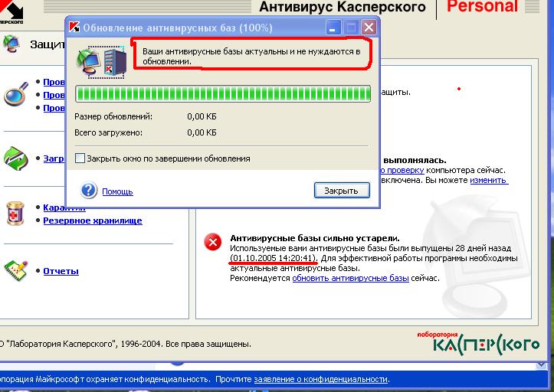Open the Отчеты link
Image resolution: width=554 pixels, height=392 pixels.
tap(61, 271)
